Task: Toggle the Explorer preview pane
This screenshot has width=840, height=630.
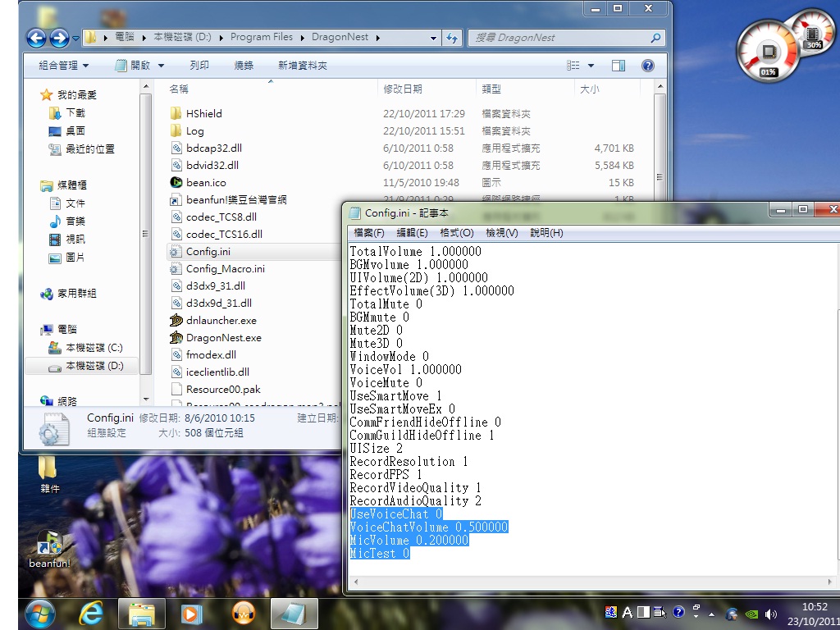Action: coord(619,66)
